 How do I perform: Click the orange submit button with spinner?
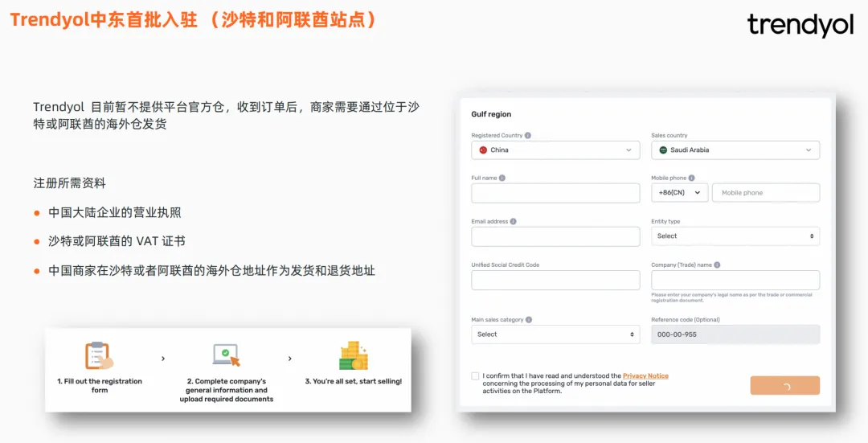click(x=785, y=385)
